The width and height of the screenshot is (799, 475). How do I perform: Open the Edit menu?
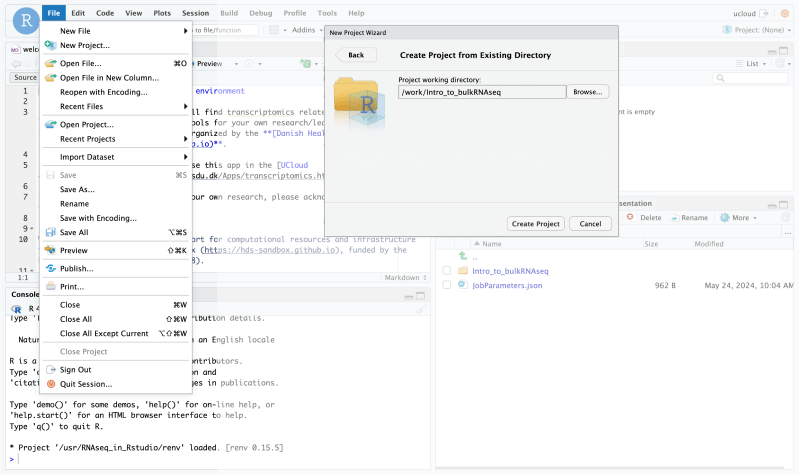tap(78, 13)
